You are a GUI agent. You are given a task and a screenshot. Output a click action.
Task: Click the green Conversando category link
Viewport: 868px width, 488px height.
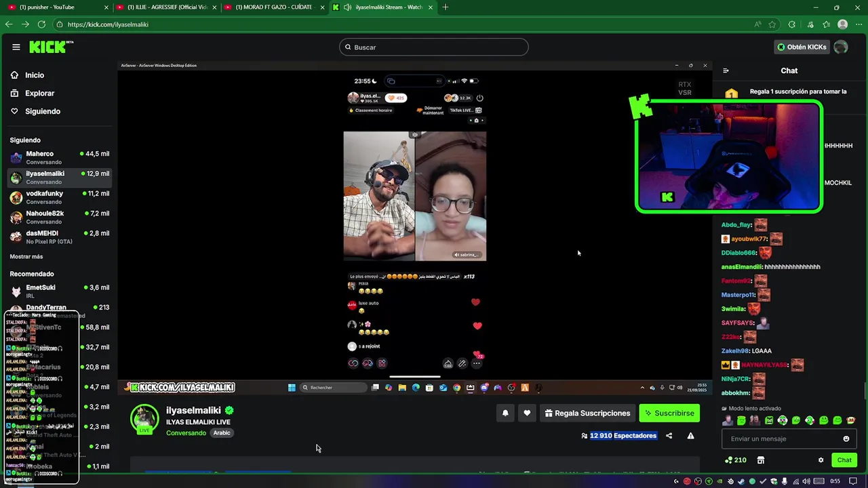[186, 432]
